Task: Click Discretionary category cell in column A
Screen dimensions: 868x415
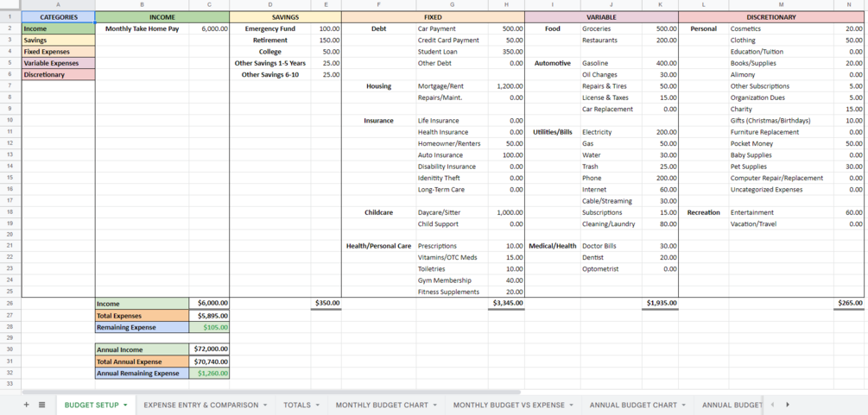Action: coord(59,75)
